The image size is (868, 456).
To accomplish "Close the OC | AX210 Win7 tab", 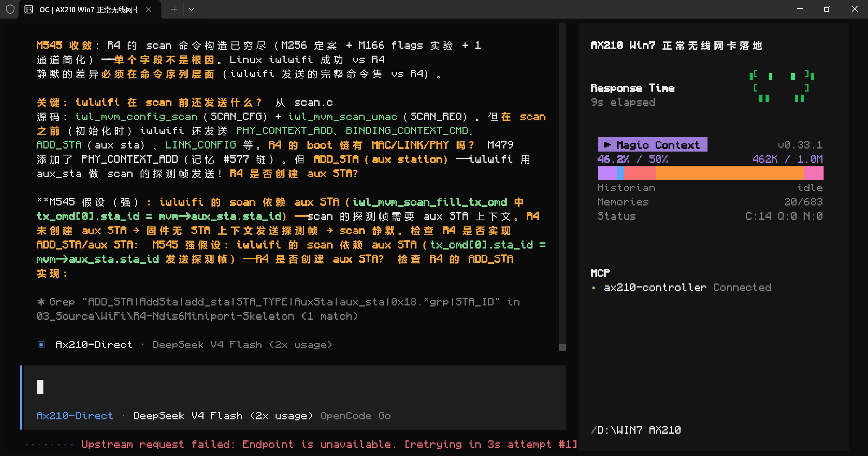I will point(148,9).
